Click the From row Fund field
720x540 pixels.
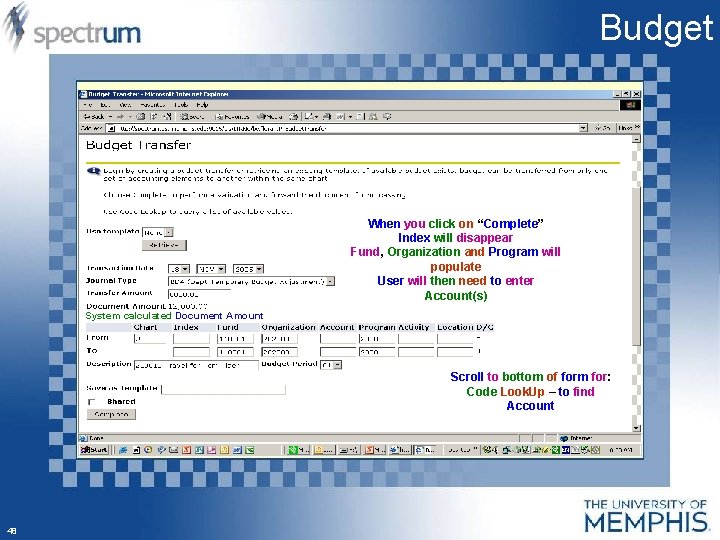tap(235, 339)
